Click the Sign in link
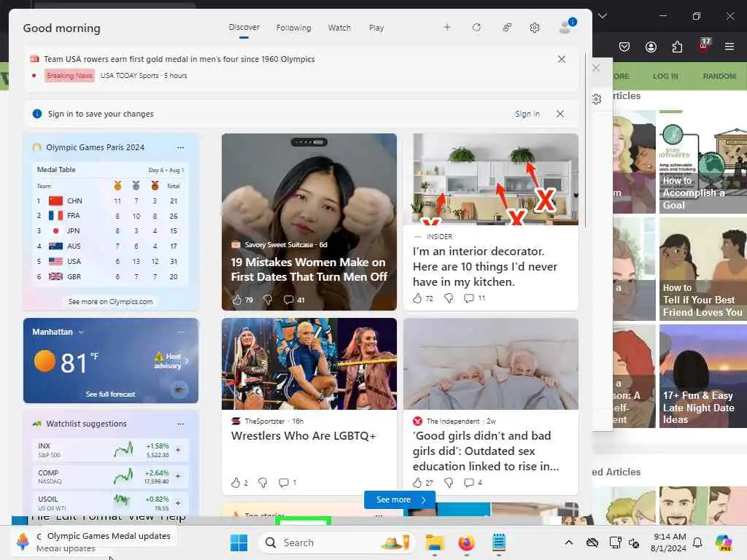This screenshot has height=560, width=747. pos(527,114)
